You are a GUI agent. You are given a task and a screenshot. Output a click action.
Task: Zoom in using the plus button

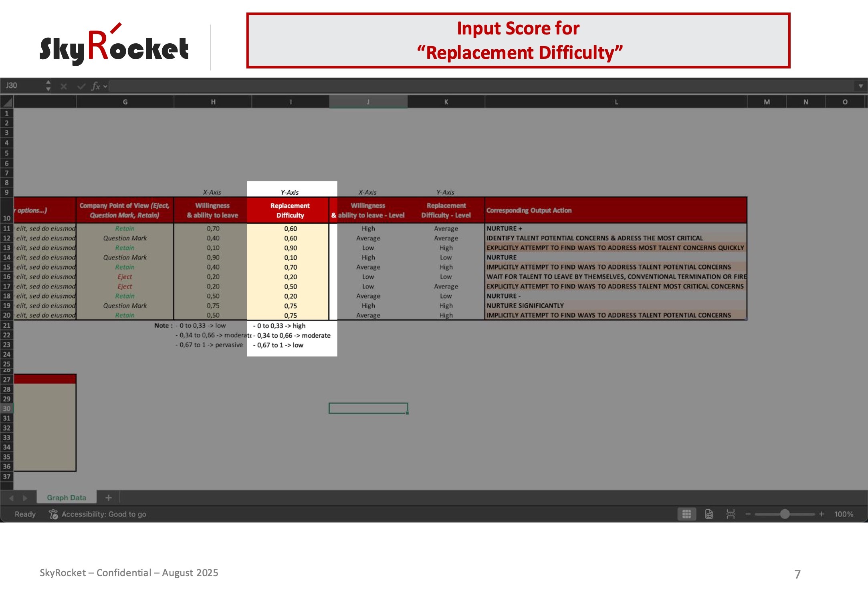pos(822,513)
